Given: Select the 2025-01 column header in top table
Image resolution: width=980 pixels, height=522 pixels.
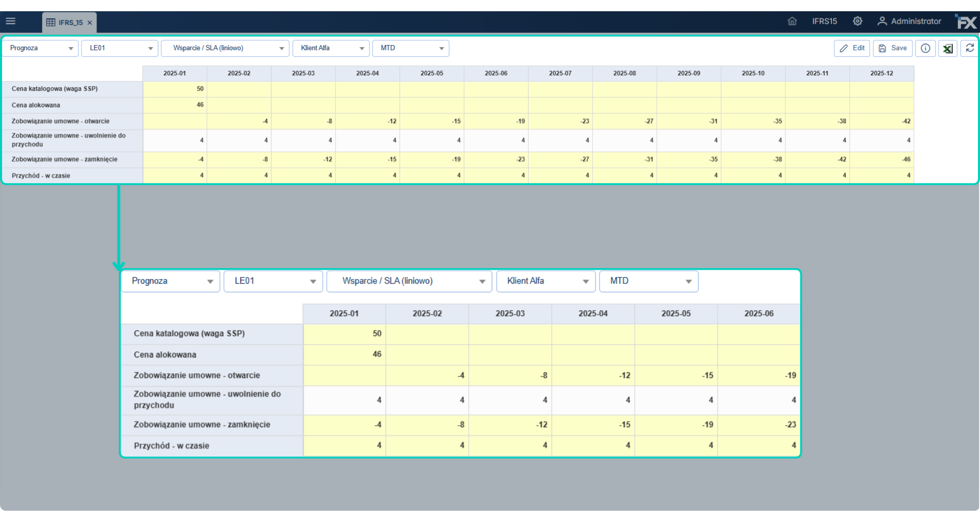Looking at the screenshot, I should pos(175,73).
